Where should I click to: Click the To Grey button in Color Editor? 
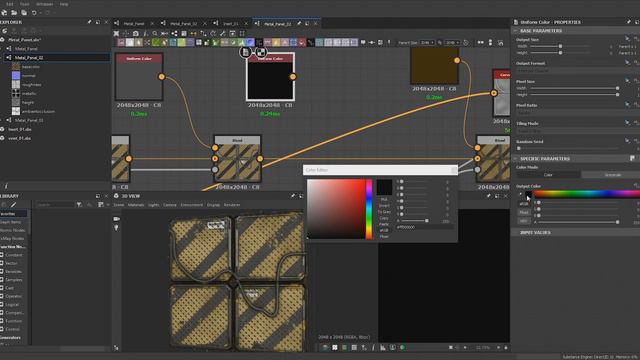pyautogui.click(x=384, y=212)
